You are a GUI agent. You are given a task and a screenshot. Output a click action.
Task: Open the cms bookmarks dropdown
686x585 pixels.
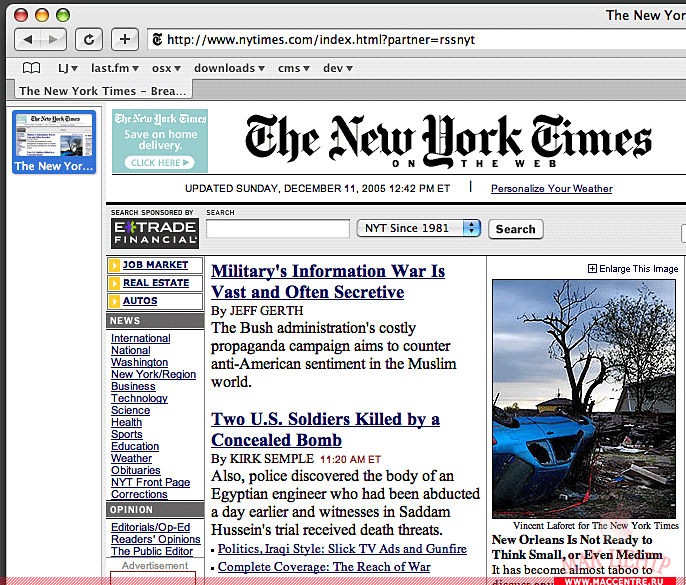point(294,68)
